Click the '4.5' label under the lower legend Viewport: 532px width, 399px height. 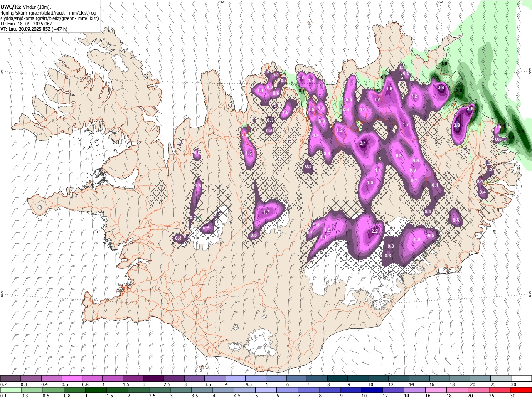click(236, 396)
